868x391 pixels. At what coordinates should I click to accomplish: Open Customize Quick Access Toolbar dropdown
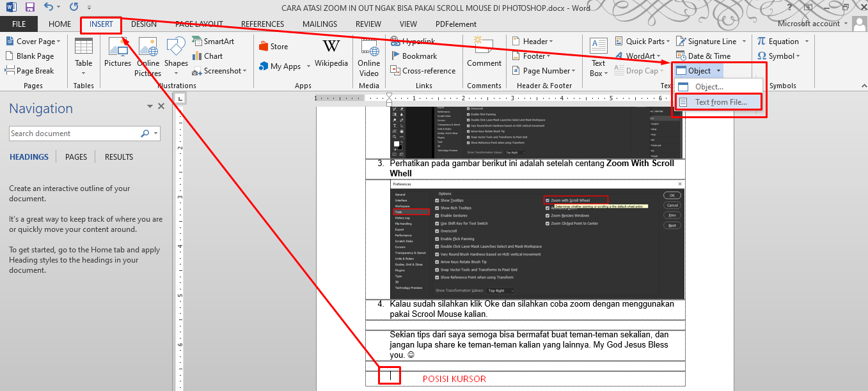coord(88,7)
